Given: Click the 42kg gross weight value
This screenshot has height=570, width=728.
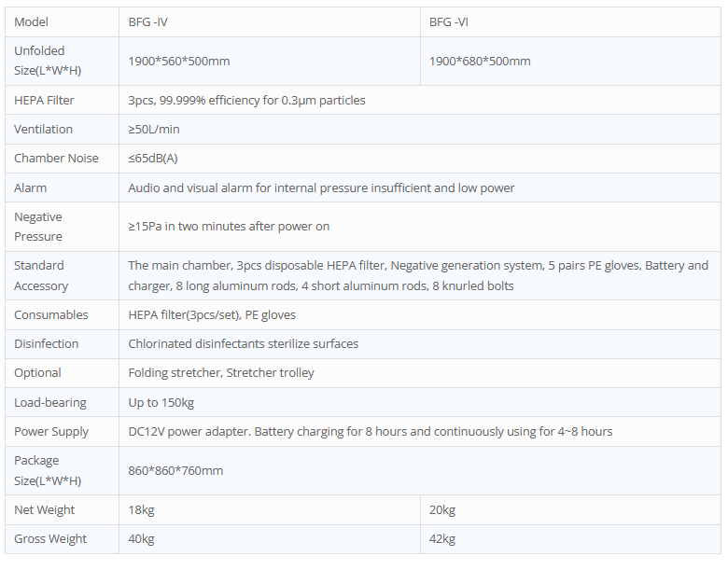Looking at the screenshot, I should (441, 539).
